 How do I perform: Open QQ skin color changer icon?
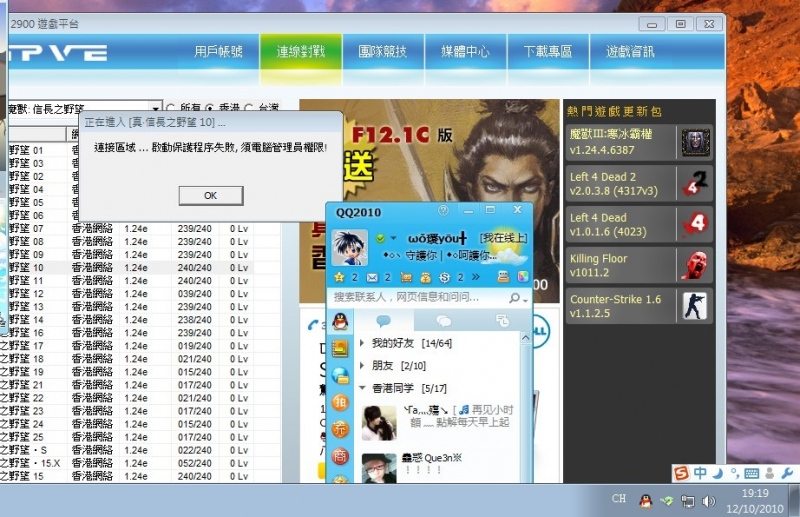pyautogui.click(x=523, y=277)
